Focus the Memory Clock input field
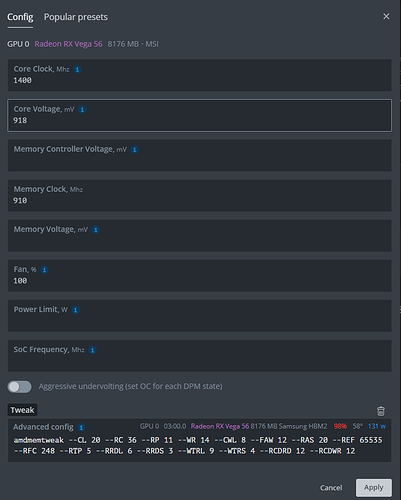 tap(200, 196)
